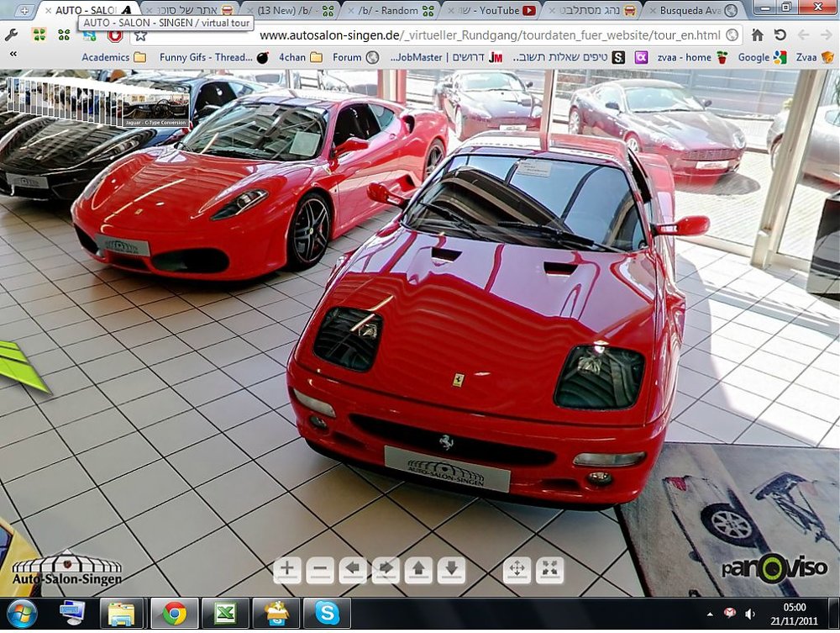This screenshot has width=840, height=633.
Task: Pan the tour left with the left arrow
Action: coord(353,570)
